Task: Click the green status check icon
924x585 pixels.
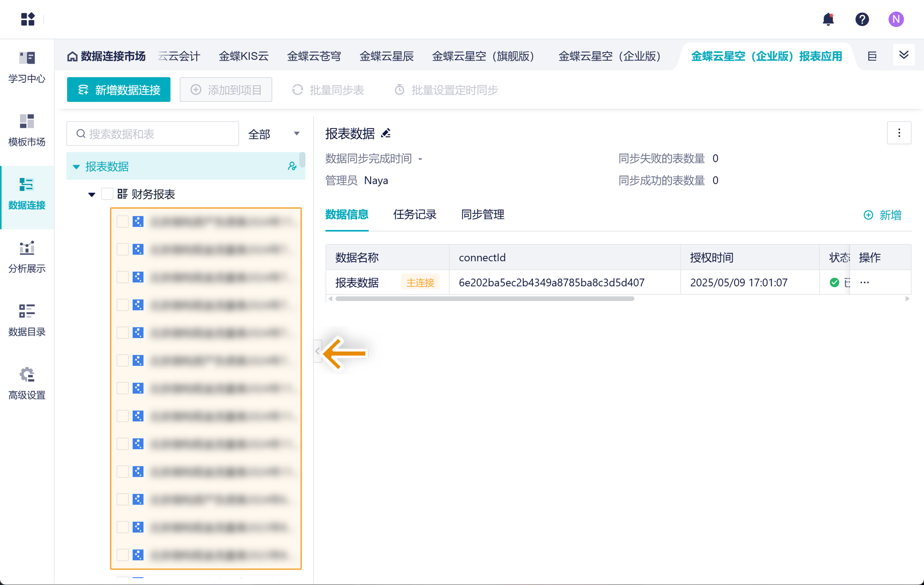Action: tap(834, 282)
